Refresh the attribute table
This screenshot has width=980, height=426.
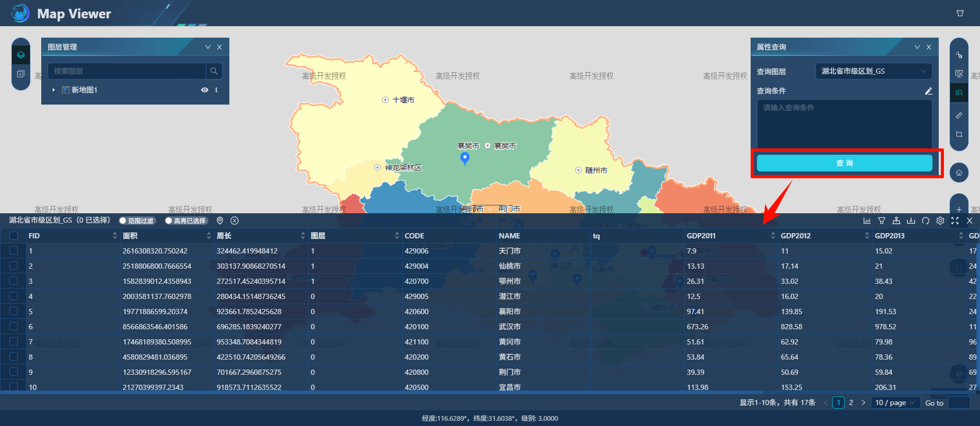[926, 221]
